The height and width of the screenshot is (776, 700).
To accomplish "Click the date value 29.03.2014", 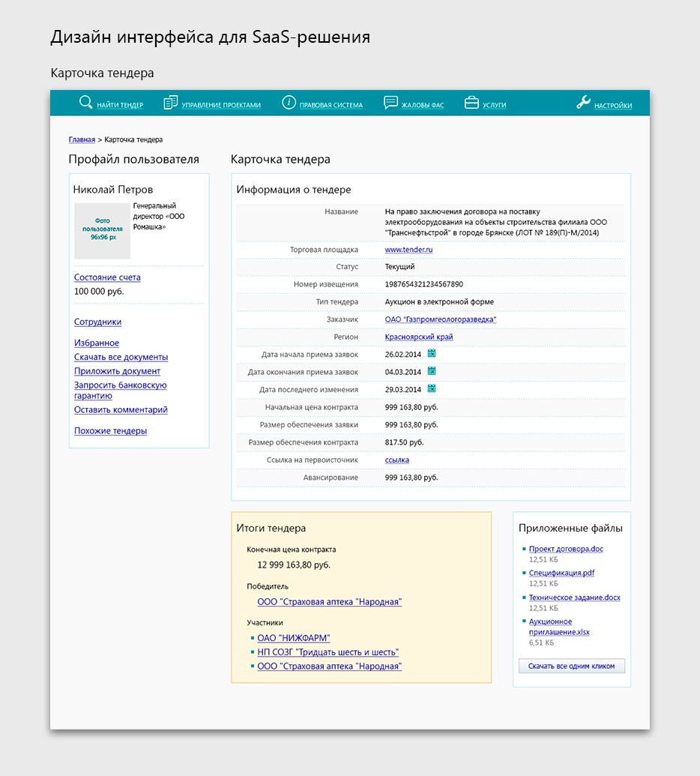I will (x=402, y=389).
